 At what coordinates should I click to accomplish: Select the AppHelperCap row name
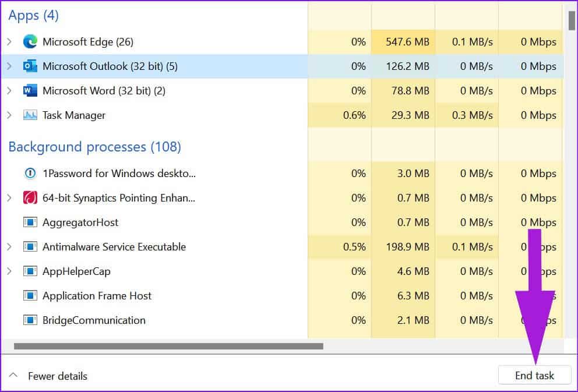coord(76,271)
